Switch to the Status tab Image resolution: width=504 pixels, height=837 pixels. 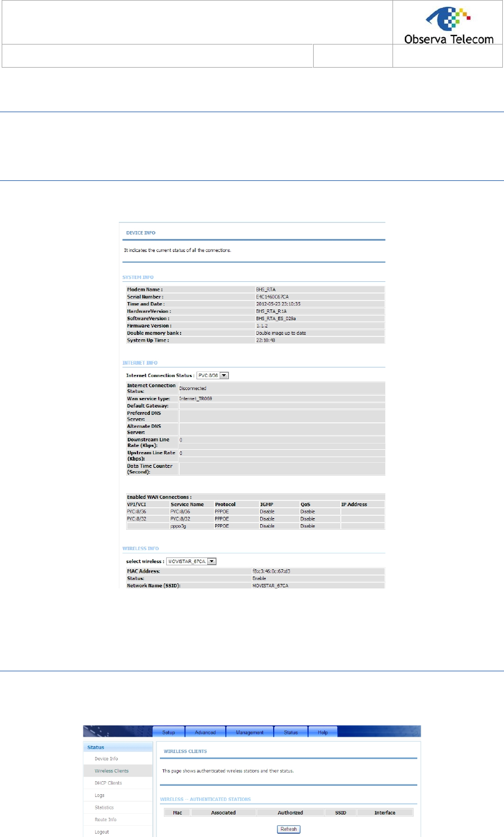point(291,732)
